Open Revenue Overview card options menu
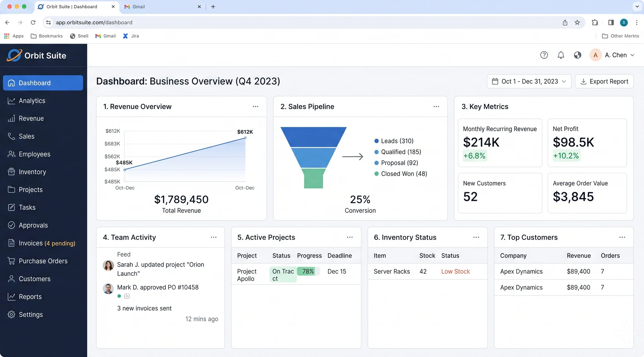This screenshot has height=357, width=644. point(255,106)
